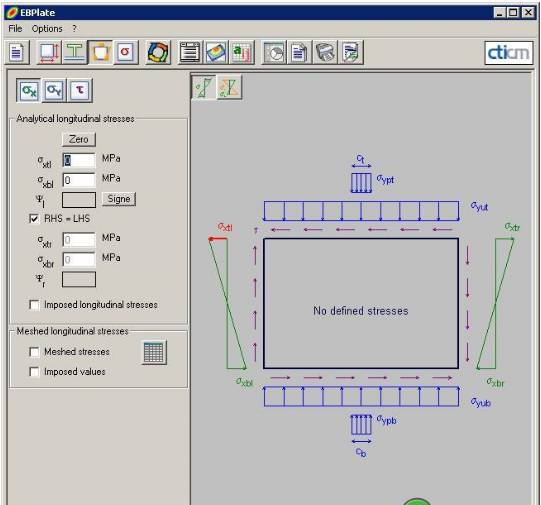Click the 'No defined stresses' plate text
The image size is (541, 505).
(x=361, y=311)
